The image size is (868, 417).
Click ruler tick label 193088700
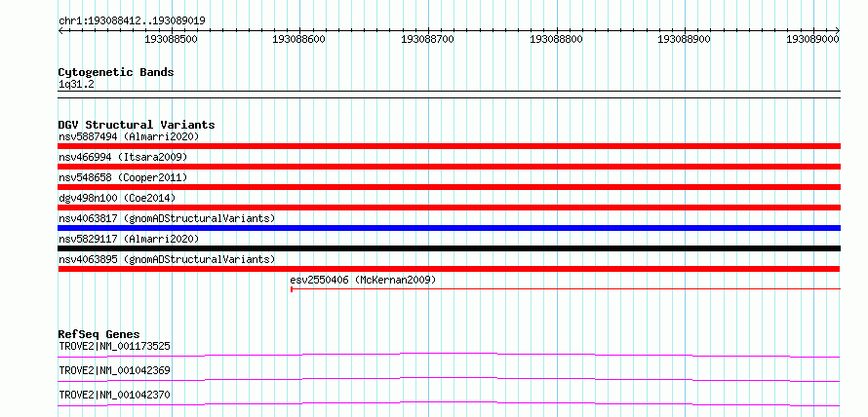tap(427, 39)
